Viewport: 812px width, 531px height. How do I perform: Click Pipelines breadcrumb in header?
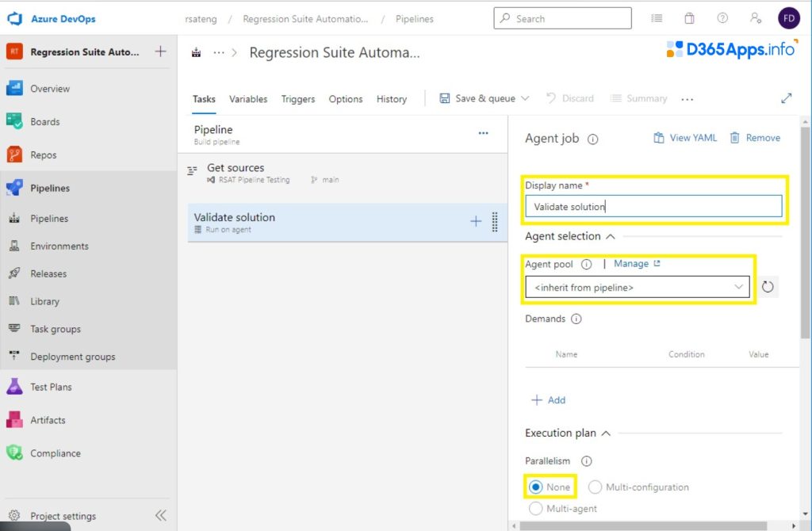point(414,19)
